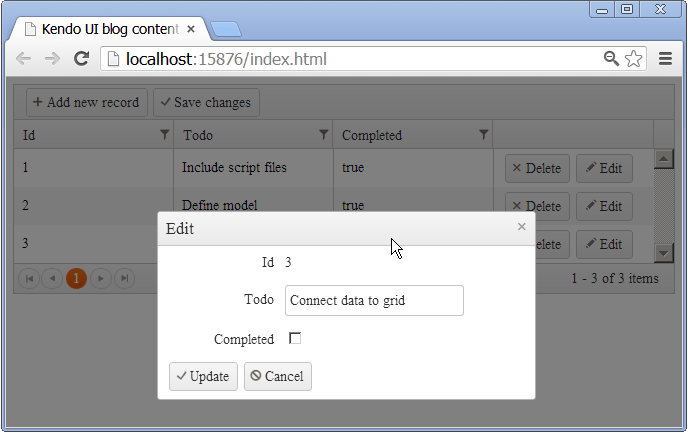688x433 pixels.
Task: Open the Chrome hamburger menu
Action: pyautogui.click(x=665, y=60)
